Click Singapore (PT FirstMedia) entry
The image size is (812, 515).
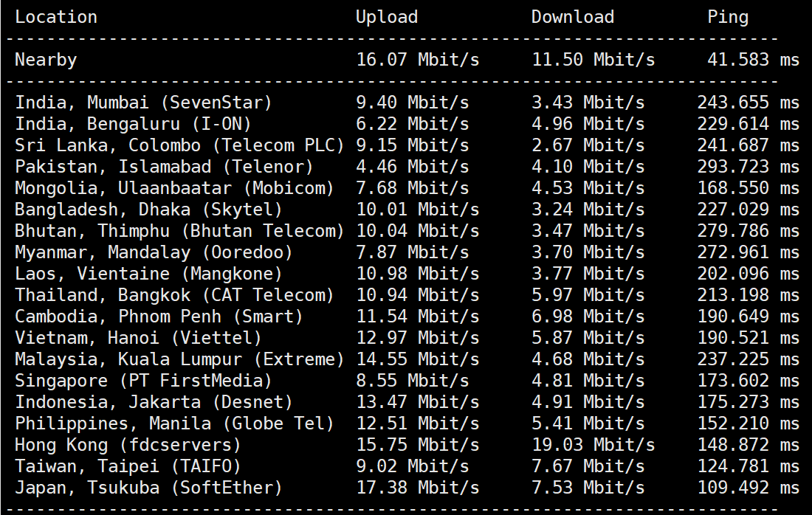click(x=143, y=381)
